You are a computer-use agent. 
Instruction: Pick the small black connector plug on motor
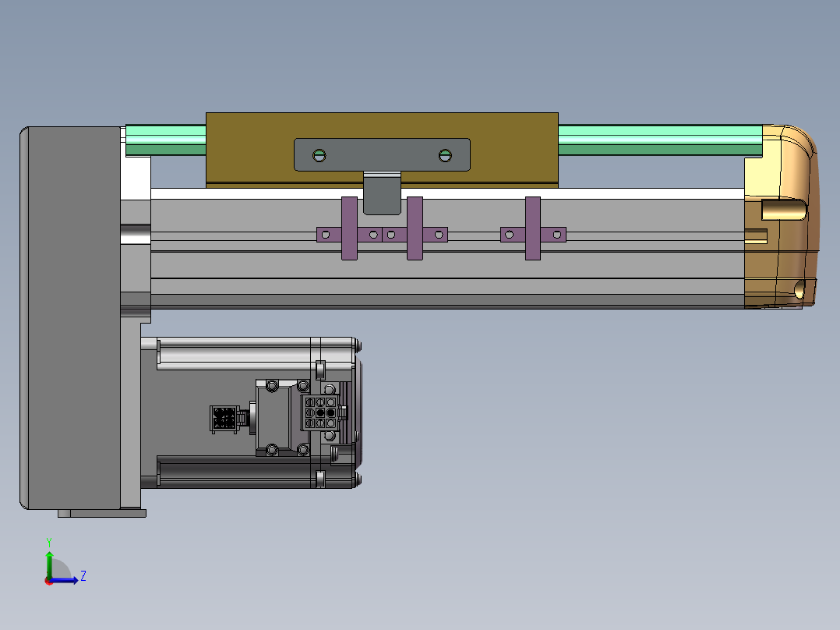[224, 419]
